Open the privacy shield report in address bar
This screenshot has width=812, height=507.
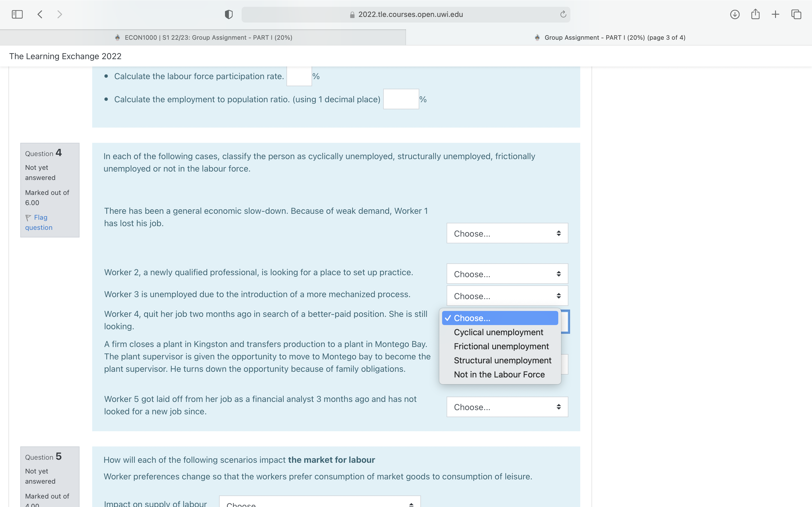228,14
